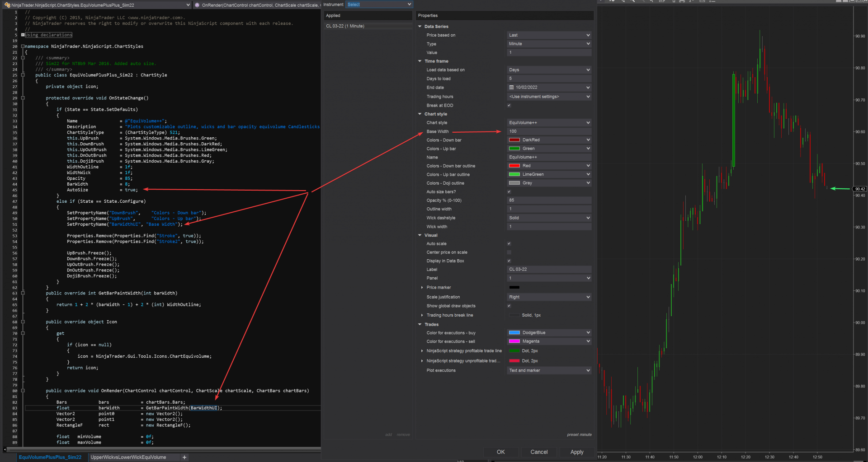Disable the Auto scale checkbox
The image size is (868, 462).
[509, 244]
